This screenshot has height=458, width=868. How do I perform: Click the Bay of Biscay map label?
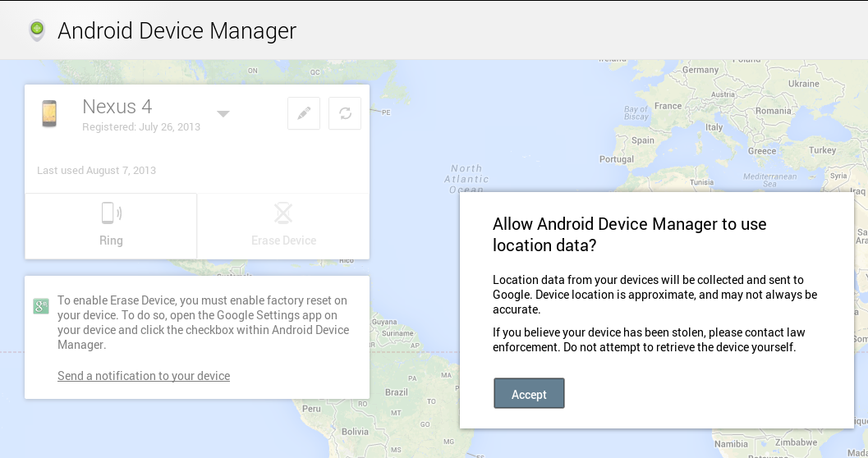(x=636, y=112)
